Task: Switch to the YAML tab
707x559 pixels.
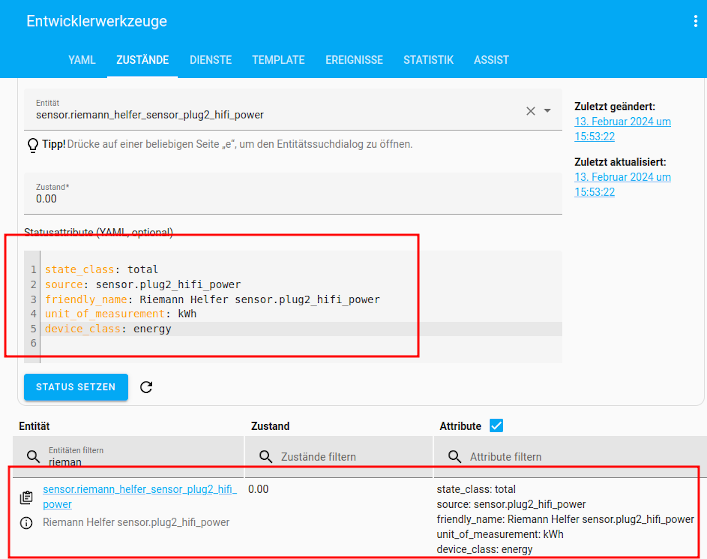Action: 82,60
